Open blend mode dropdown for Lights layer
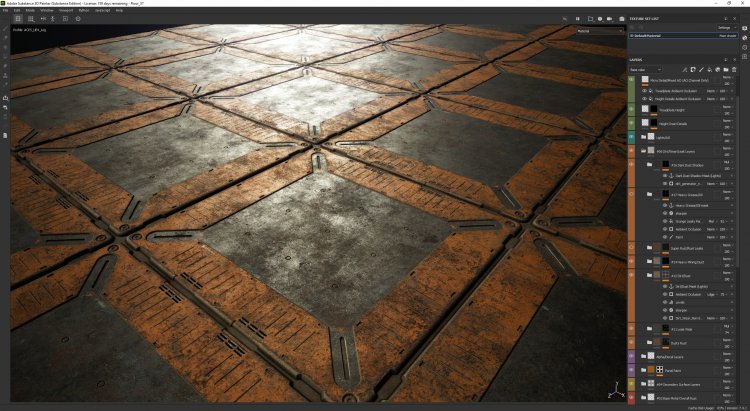Screen dimensions: 750x411 728,134
